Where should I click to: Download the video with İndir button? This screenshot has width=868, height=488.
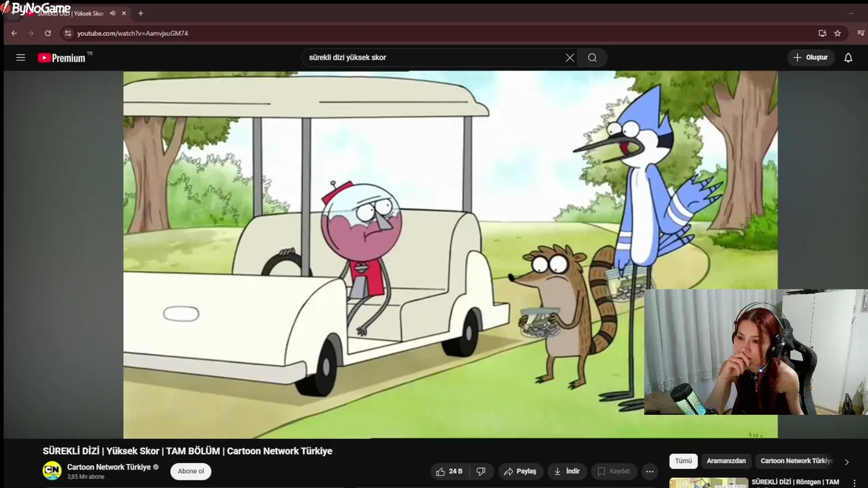pyautogui.click(x=567, y=471)
